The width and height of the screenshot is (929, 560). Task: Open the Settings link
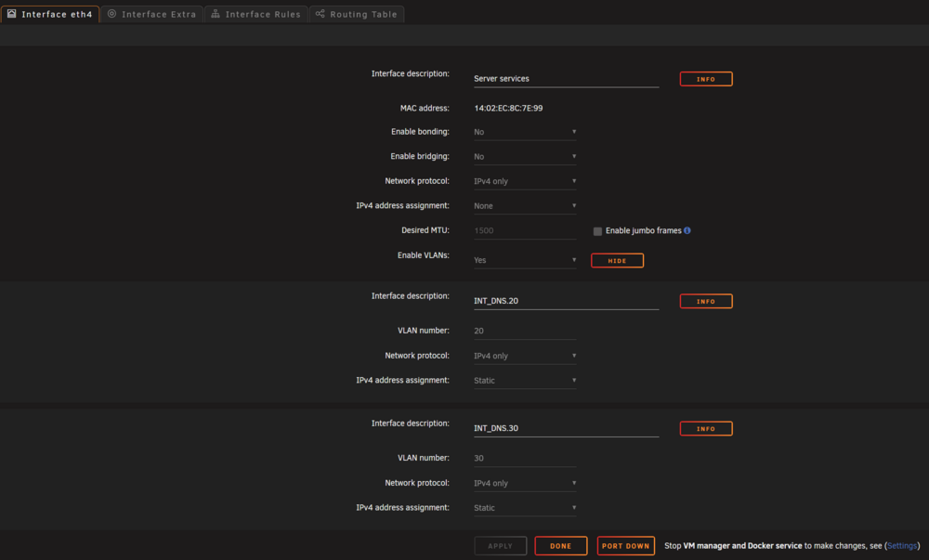(x=902, y=546)
